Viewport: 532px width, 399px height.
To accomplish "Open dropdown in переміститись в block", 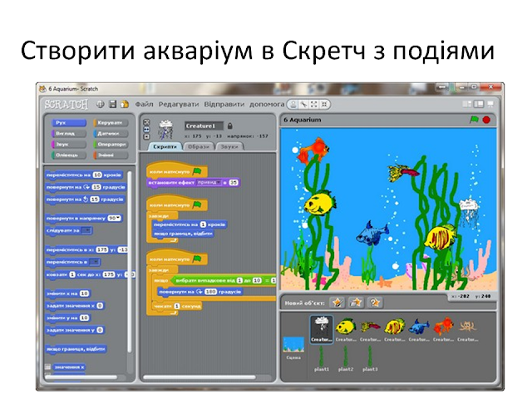I will pyautogui.click(x=94, y=262).
